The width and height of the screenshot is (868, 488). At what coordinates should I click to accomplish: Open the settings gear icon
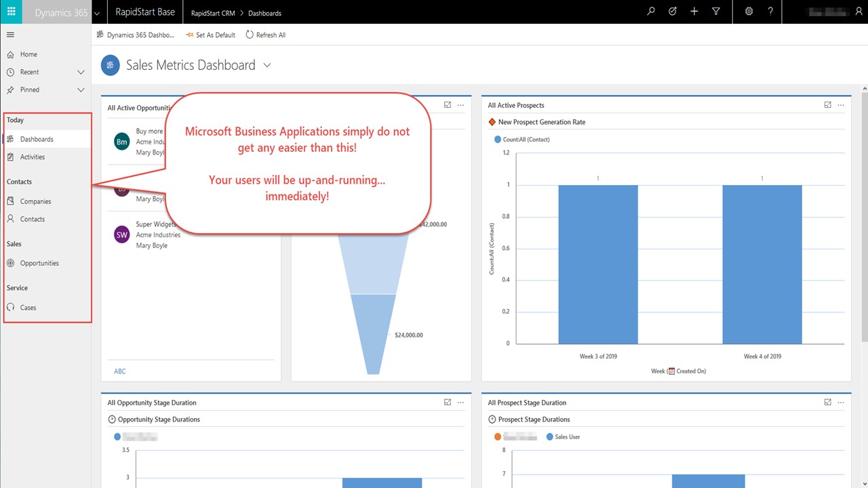pyautogui.click(x=749, y=12)
